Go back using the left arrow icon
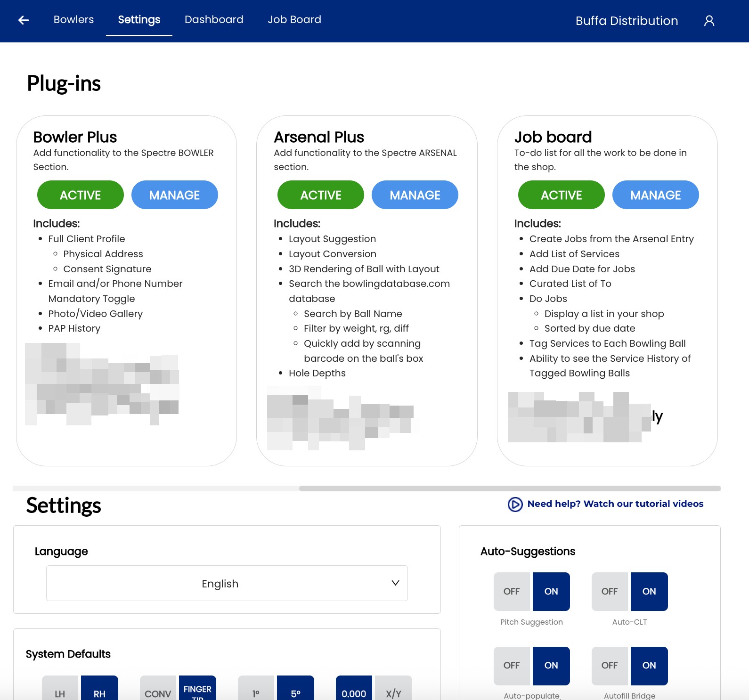749x700 pixels. point(24,20)
